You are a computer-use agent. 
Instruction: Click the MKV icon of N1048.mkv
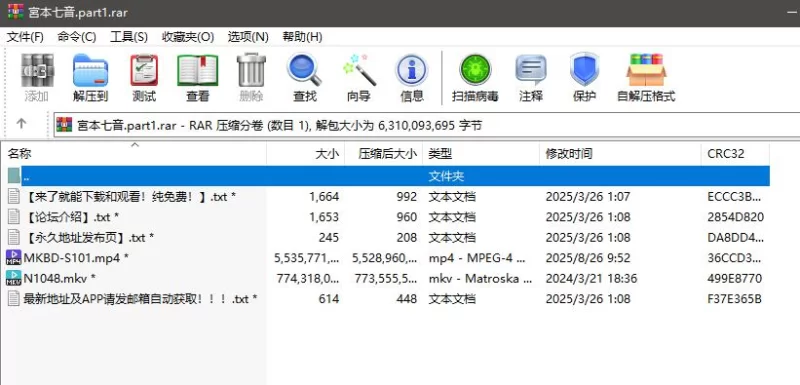coord(13,278)
